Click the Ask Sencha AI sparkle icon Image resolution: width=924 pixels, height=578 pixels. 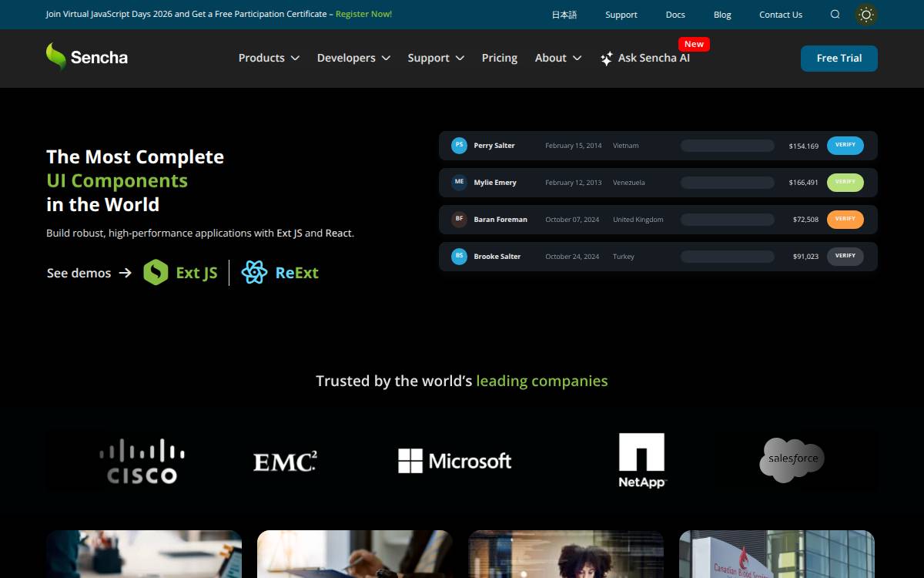(x=607, y=58)
